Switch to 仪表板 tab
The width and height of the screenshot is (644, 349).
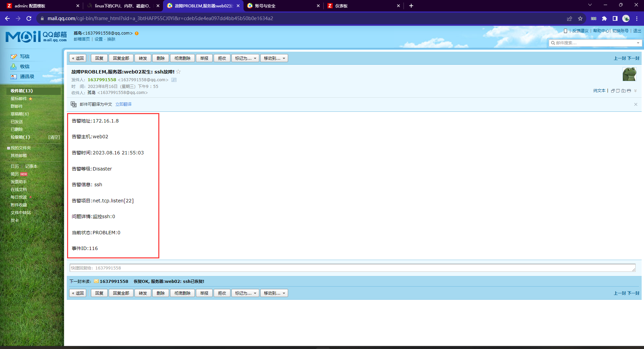pos(364,6)
